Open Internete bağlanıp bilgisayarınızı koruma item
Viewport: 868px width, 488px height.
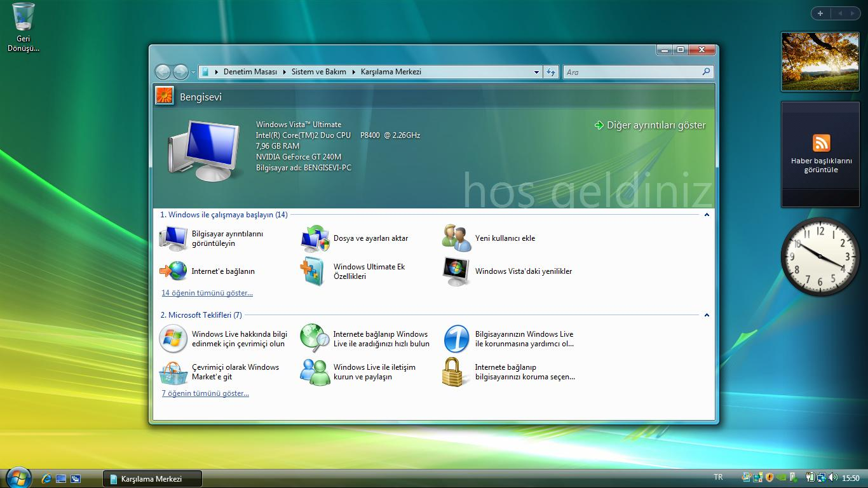(x=509, y=372)
